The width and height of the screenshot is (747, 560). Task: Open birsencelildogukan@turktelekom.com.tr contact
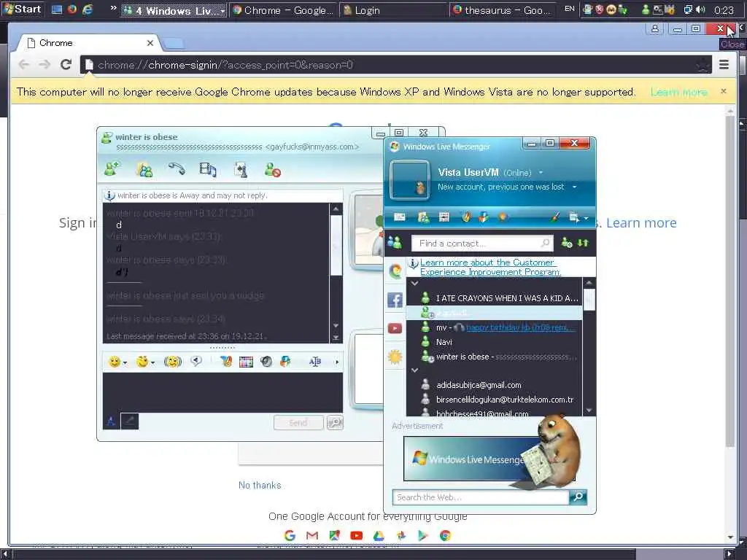click(494, 400)
